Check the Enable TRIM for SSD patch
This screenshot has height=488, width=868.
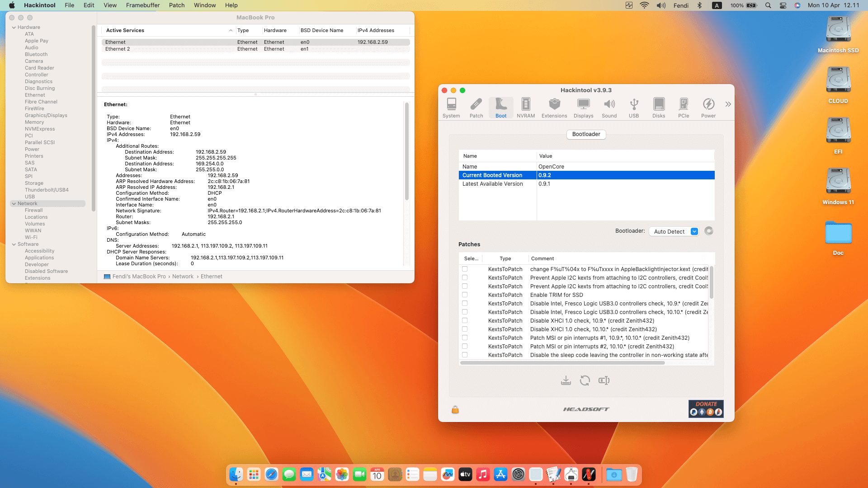tap(465, 295)
